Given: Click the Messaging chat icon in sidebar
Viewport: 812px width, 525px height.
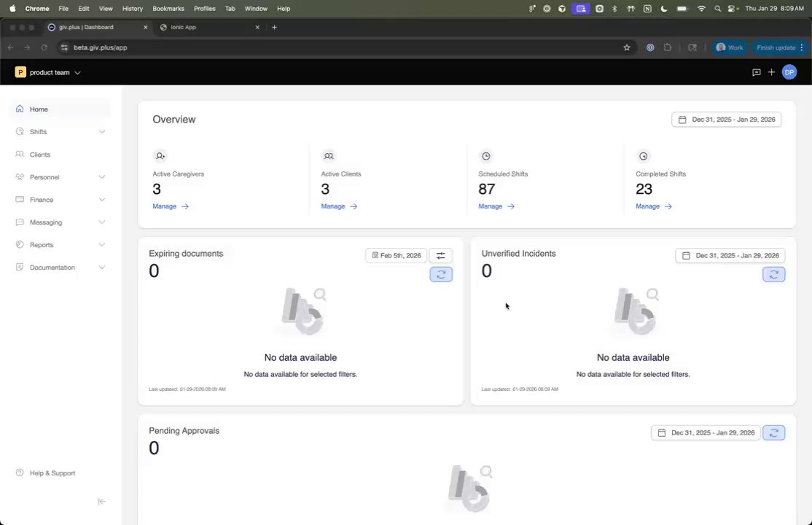Looking at the screenshot, I should pos(20,222).
